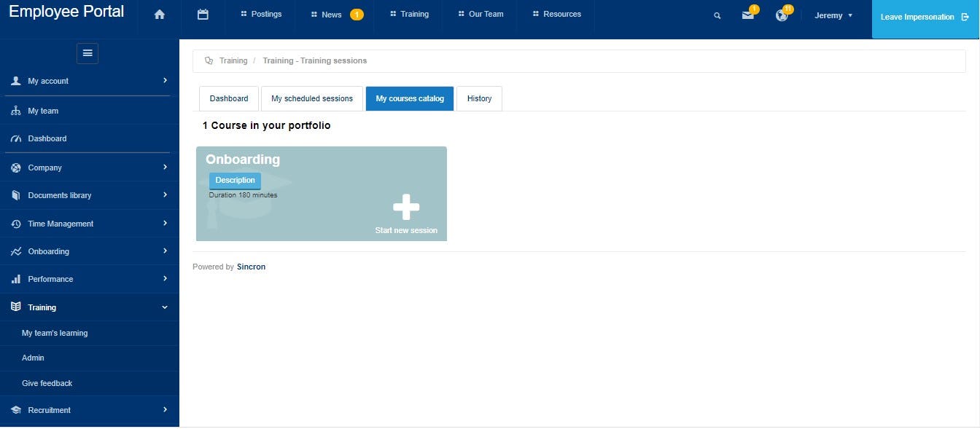This screenshot has width=980, height=429.
Task: Open the Sincron link in footer
Action: [x=251, y=266]
